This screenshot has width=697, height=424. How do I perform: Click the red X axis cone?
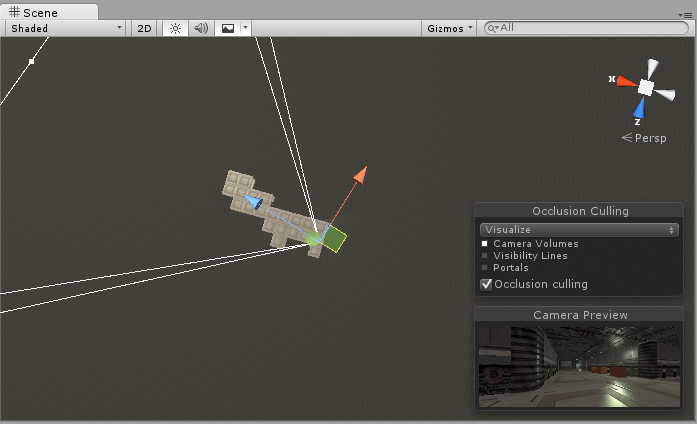click(x=627, y=81)
